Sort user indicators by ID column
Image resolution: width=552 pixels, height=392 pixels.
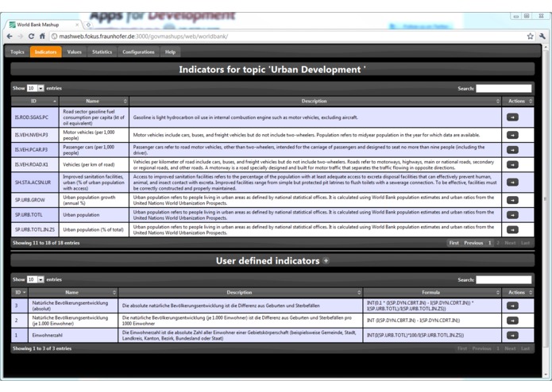[19, 292]
